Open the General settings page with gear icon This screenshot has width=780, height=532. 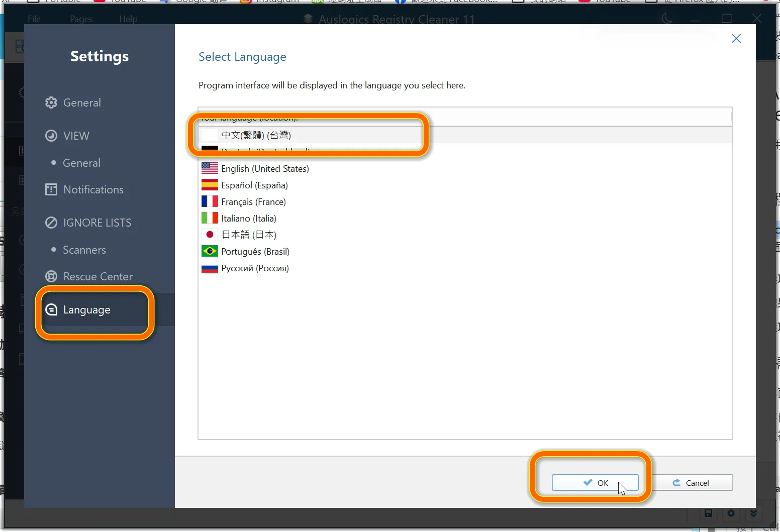pos(73,102)
